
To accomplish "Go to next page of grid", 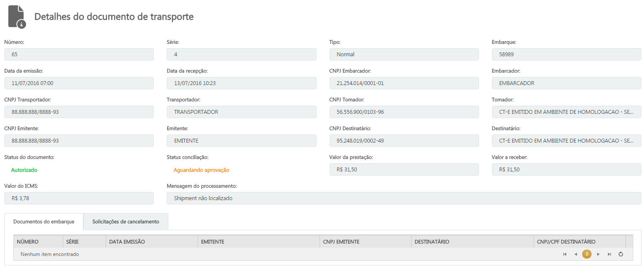I will coord(598,254).
